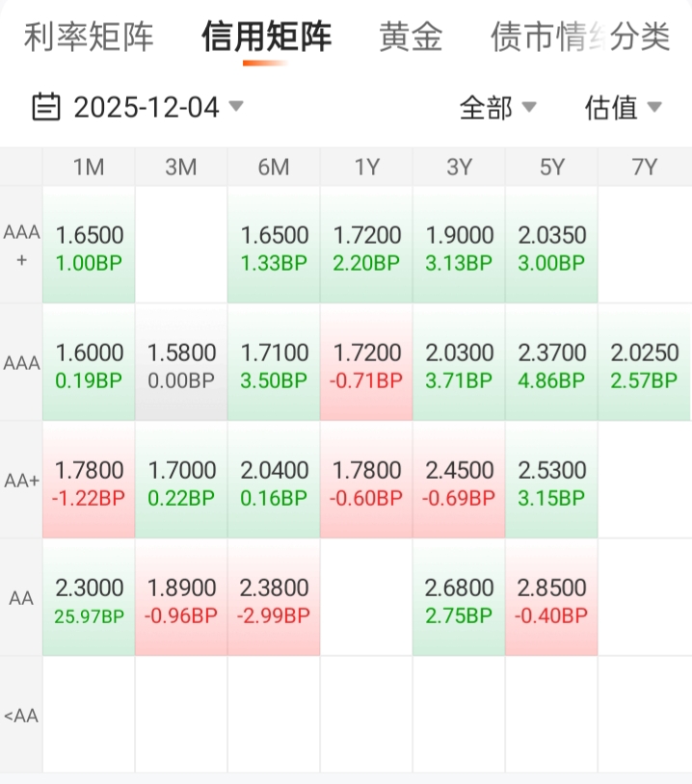Screen dimensions: 692x784
Task: Select the AA 6M cell showing 2.3800
Action: click(274, 599)
